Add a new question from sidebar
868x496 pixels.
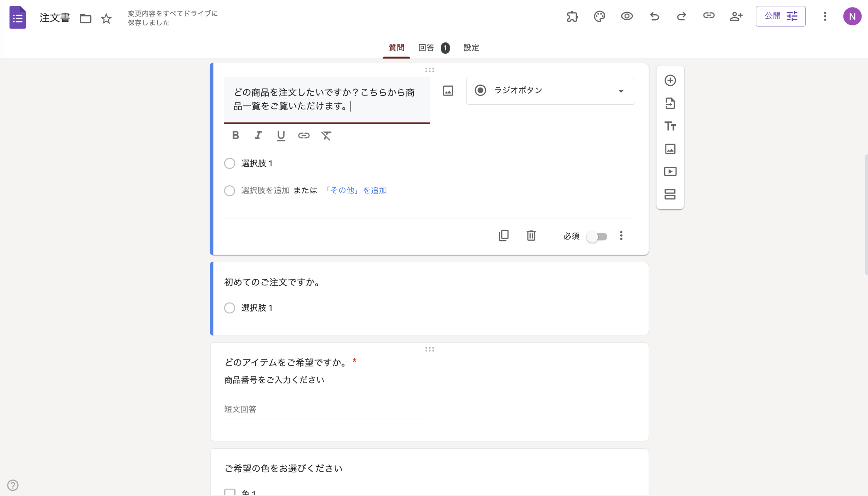coord(670,80)
